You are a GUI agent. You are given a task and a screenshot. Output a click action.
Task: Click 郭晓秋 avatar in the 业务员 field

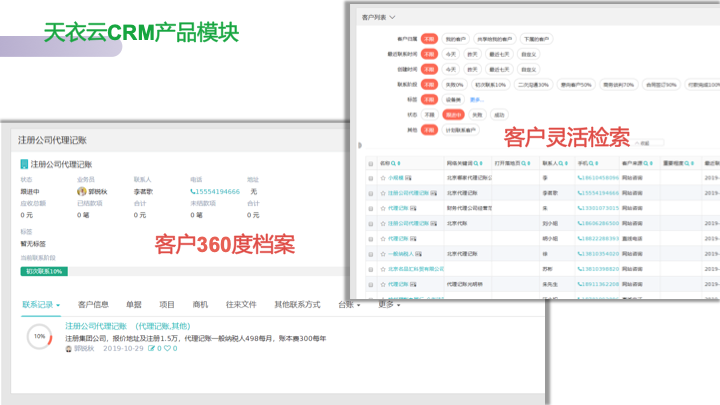point(82,191)
